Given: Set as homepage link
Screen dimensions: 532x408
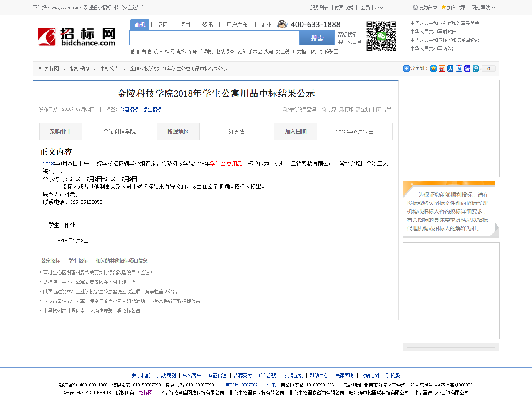Looking at the screenshot, I should (425, 7).
